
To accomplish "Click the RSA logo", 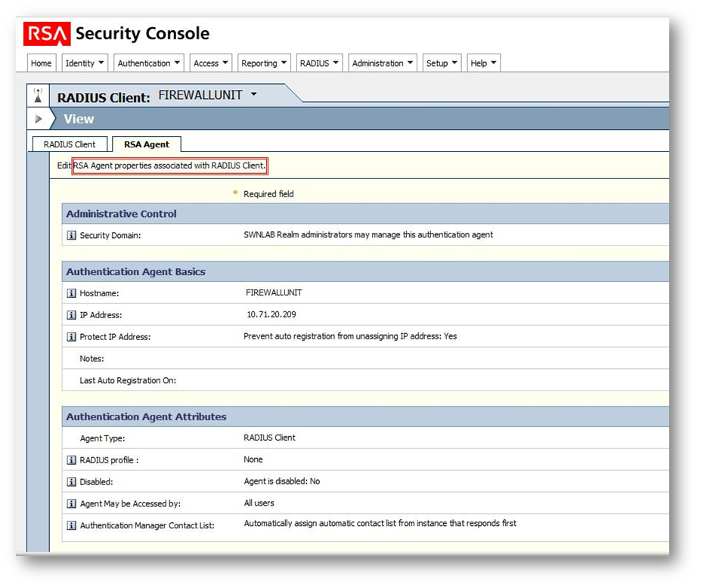I will click(x=47, y=34).
